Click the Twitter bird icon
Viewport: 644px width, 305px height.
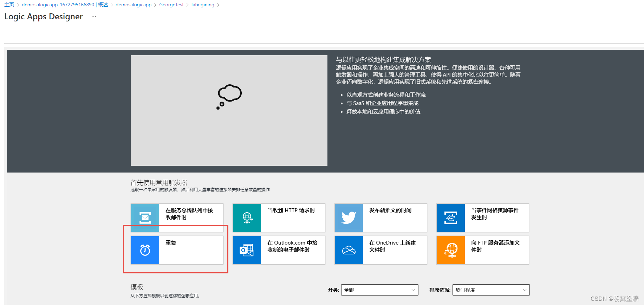(x=349, y=218)
